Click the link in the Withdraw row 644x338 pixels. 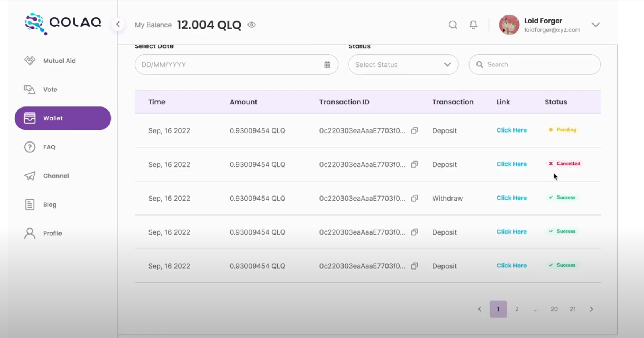511,198
